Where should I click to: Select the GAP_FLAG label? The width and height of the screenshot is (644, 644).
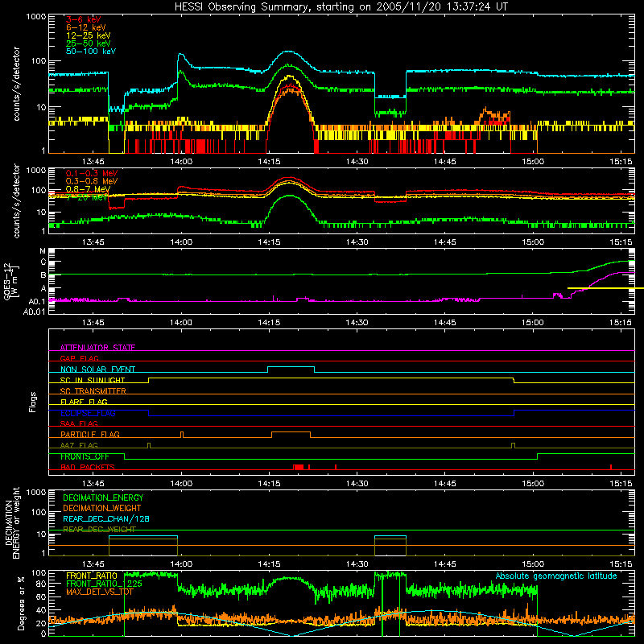[79, 358]
